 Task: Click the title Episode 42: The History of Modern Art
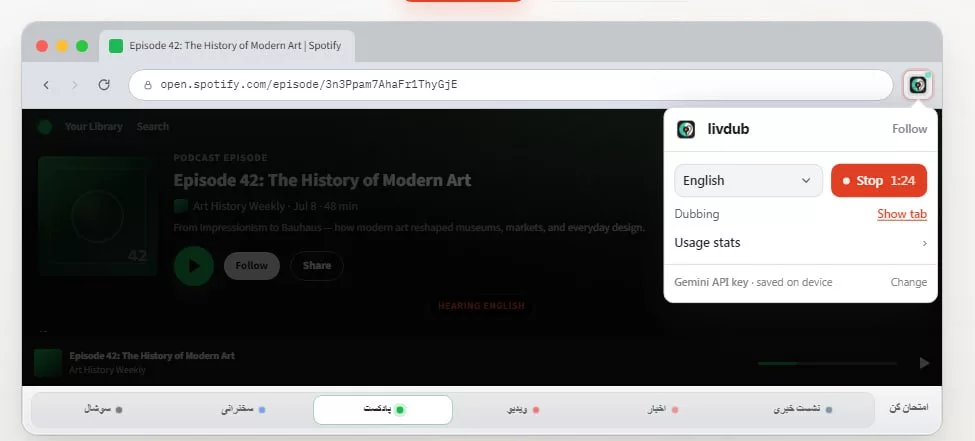pos(322,180)
